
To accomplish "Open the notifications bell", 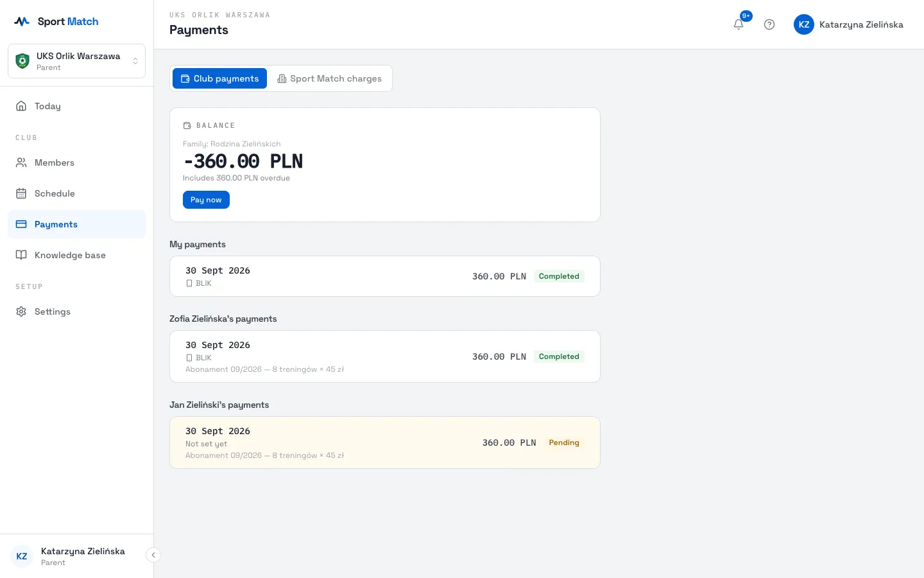I will 739,24.
